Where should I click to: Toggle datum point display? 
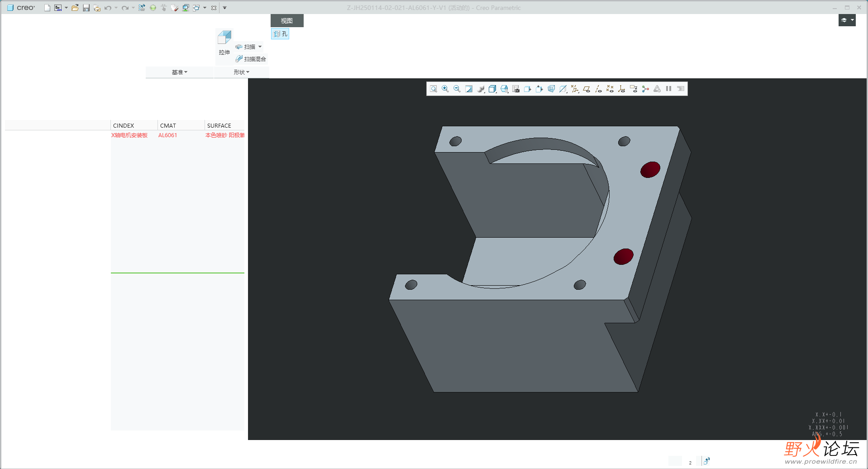point(610,89)
